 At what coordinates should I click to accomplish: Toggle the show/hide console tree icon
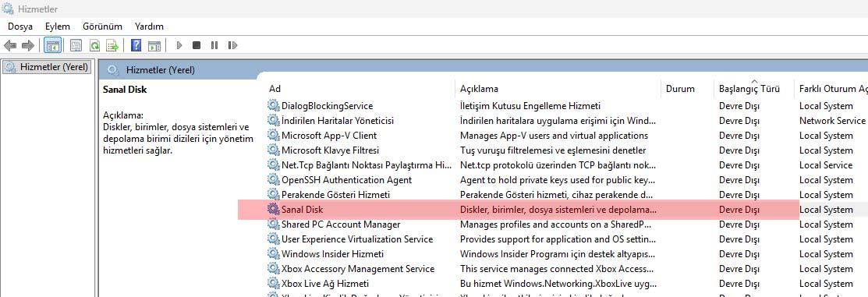point(52,45)
